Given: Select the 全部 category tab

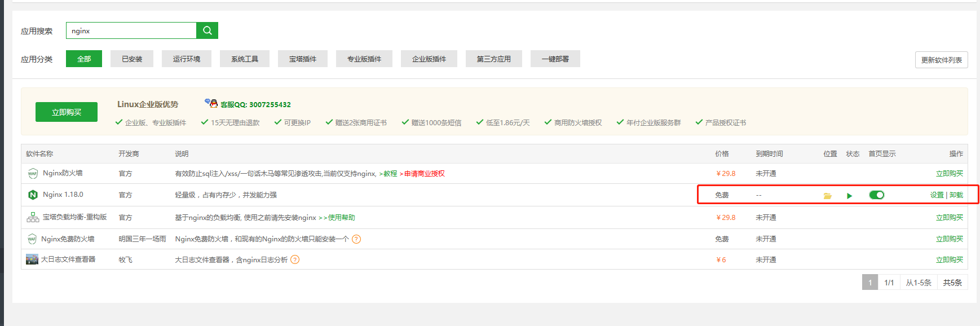Looking at the screenshot, I should [84, 59].
